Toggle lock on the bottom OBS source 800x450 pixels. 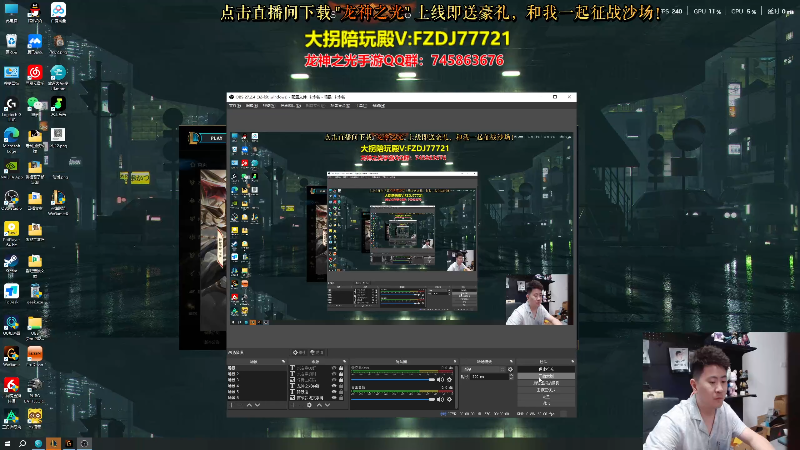pyautogui.click(x=341, y=398)
